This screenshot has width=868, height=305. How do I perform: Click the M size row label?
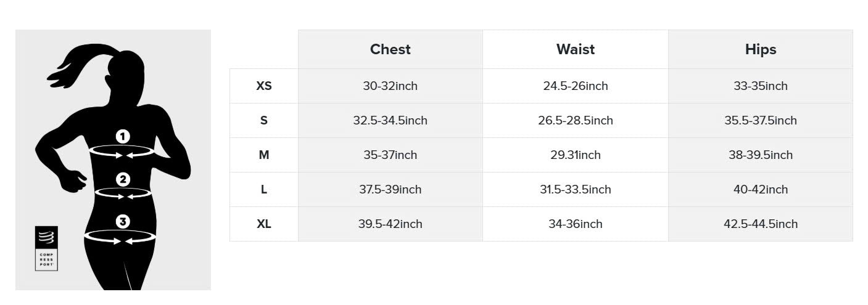pyautogui.click(x=263, y=155)
